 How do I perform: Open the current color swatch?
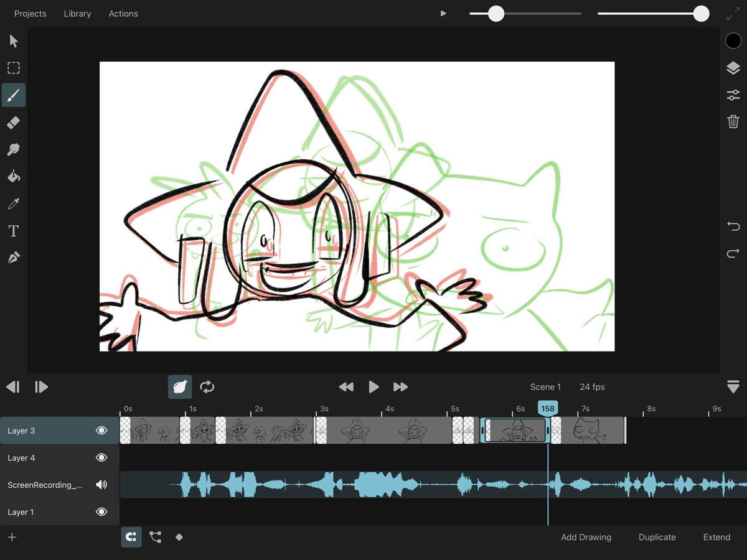point(733,41)
